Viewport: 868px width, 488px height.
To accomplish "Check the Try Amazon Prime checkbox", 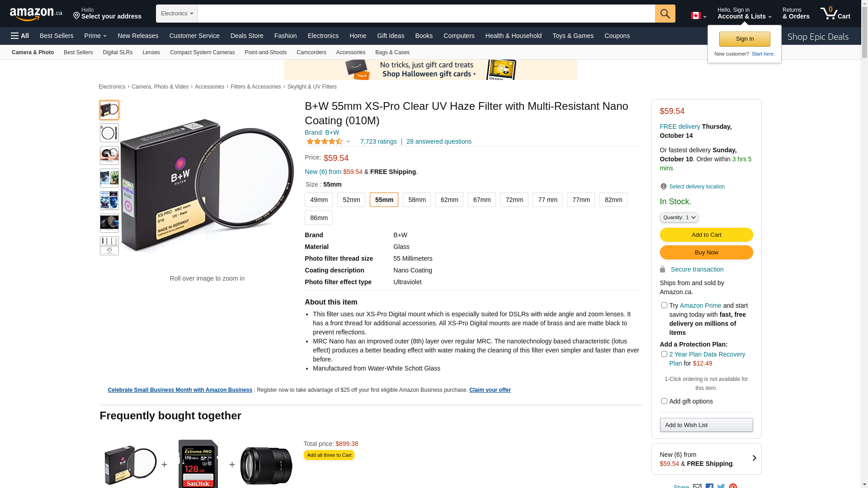I will coord(664,305).
